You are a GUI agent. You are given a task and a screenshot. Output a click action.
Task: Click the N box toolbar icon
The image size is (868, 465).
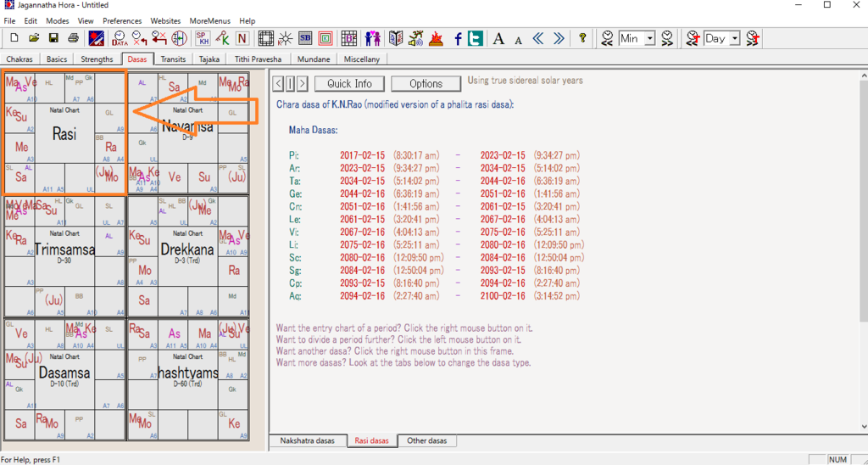coord(242,38)
